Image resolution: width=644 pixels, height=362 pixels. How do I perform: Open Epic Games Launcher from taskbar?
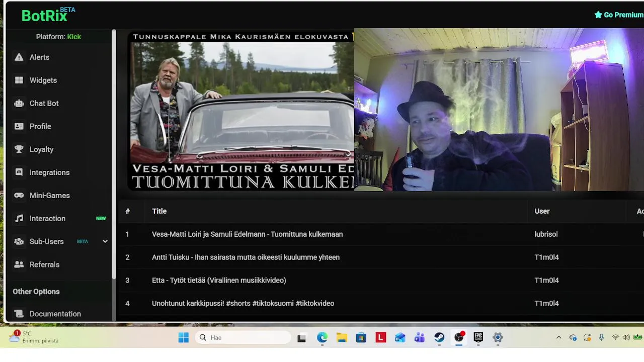click(x=478, y=338)
